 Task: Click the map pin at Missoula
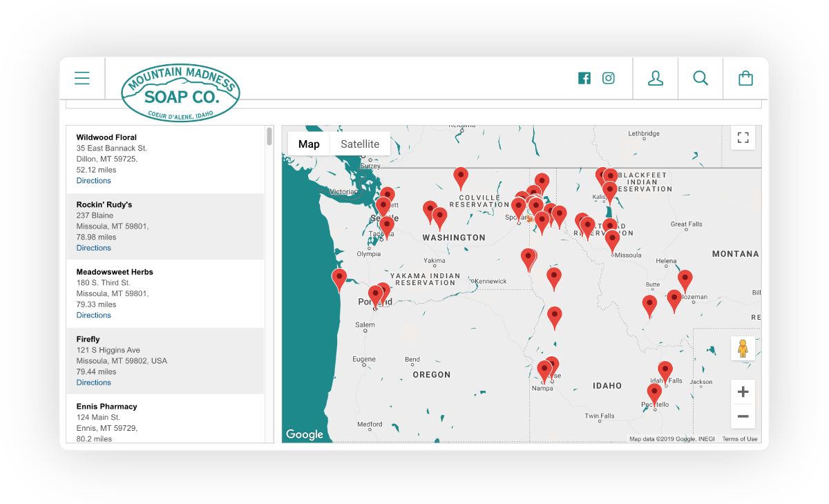pyautogui.click(x=612, y=242)
